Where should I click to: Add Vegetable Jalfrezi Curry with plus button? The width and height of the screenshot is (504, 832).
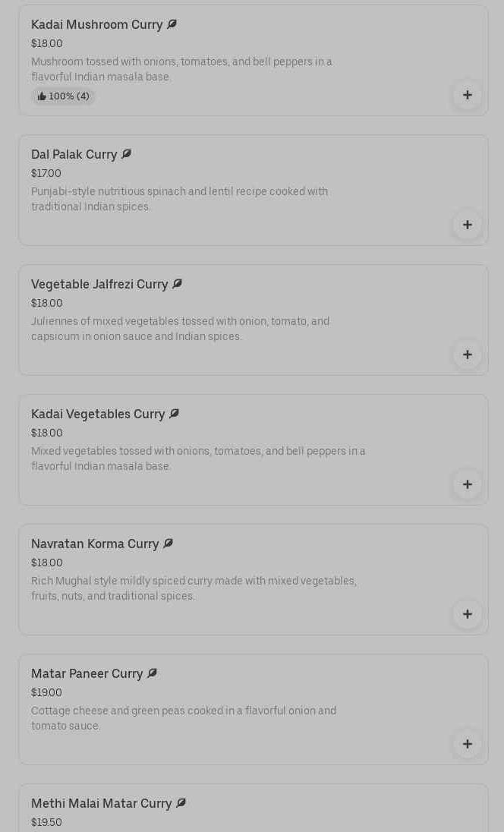(x=467, y=355)
